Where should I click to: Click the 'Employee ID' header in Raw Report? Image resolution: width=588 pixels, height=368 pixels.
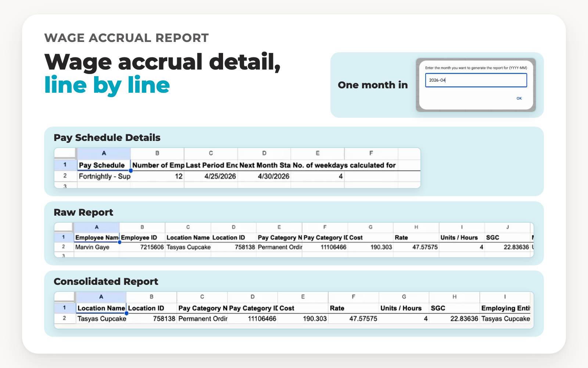tap(142, 237)
